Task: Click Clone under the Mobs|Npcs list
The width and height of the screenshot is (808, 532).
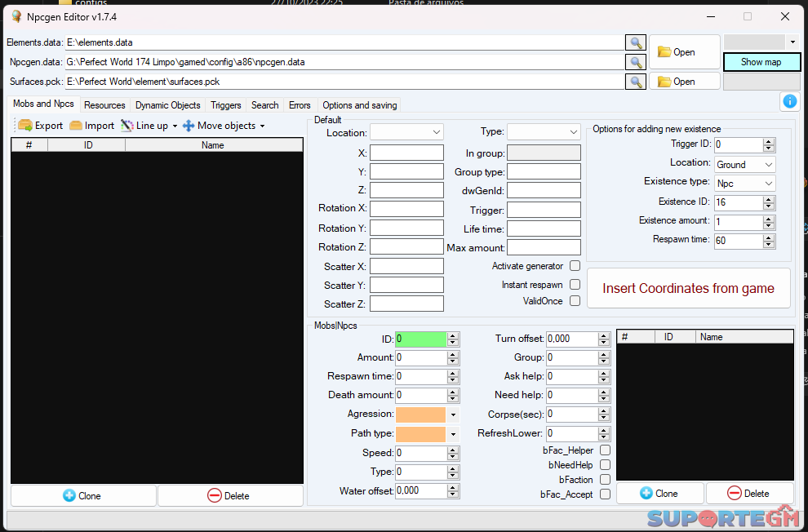Action: tap(659, 494)
